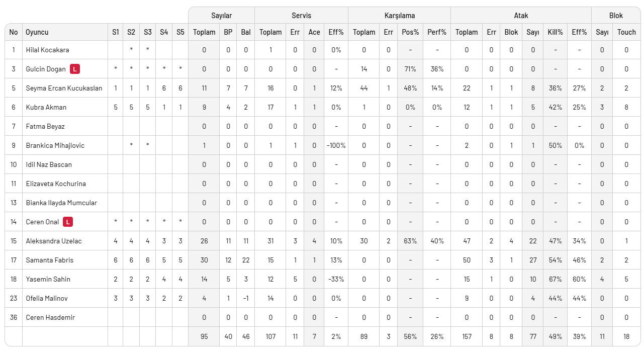This screenshot has width=644, height=354.
Task: Click the libero badge beside Ceren Onal
Action: 68,222
